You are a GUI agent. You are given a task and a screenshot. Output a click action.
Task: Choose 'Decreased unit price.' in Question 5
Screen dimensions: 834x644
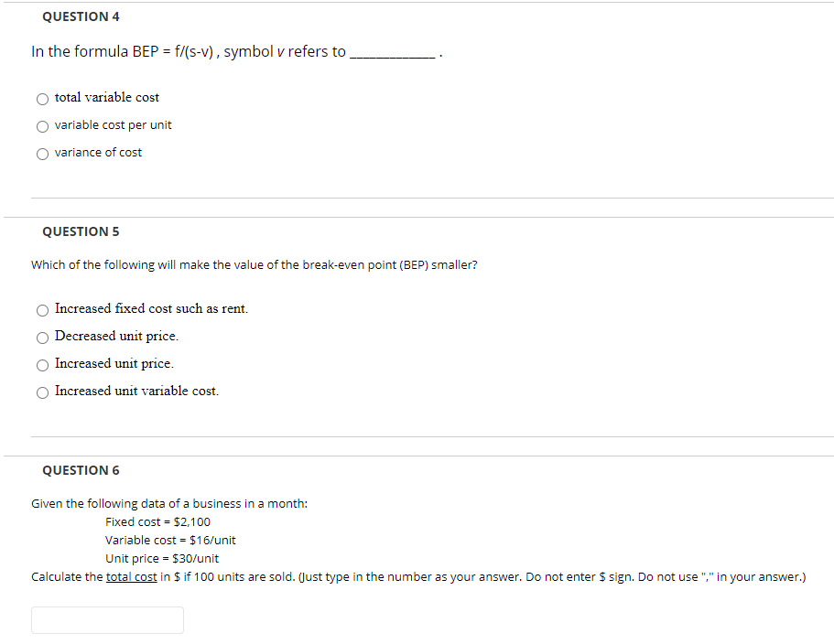click(42, 338)
